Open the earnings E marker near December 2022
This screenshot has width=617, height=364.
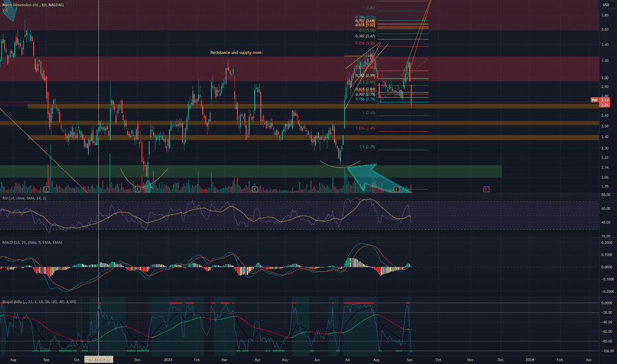coord(137,189)
